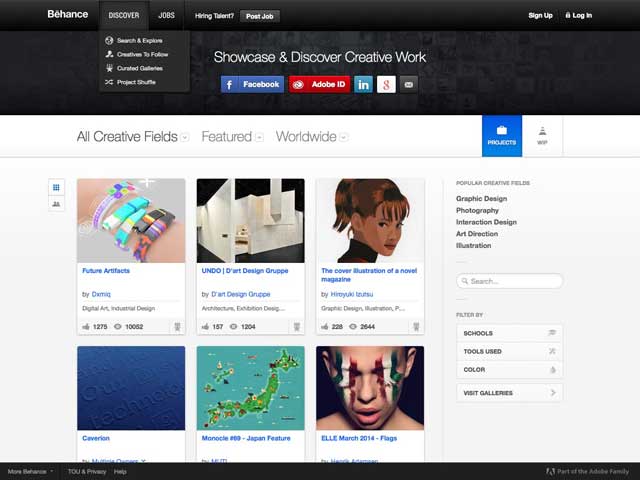This screenshot has width=640, height=480.
Task: Expand the Color filter
Action: (509, 369)
